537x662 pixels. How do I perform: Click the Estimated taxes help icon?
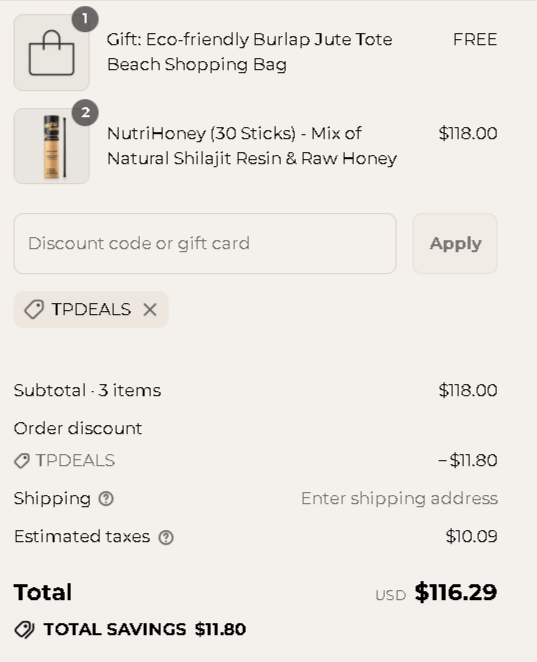click(x=166, y=537)
